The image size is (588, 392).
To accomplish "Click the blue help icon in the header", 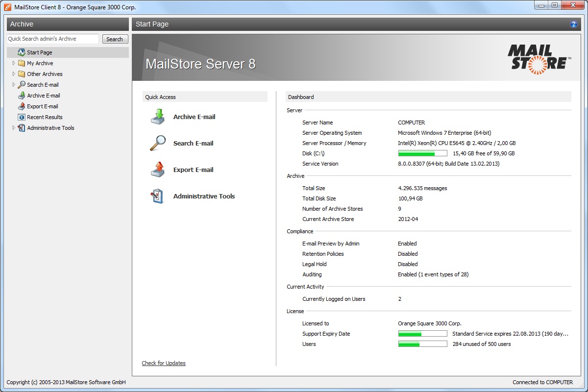I will coord(574,24).
